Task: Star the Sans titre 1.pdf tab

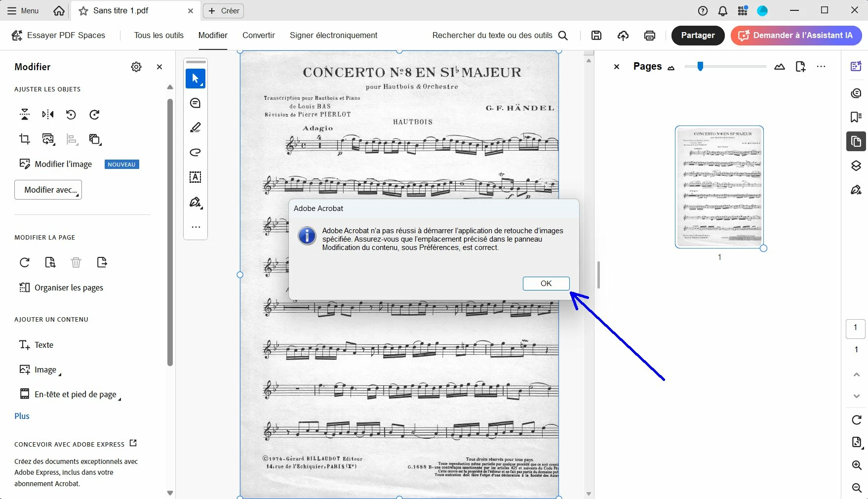Action: 83,11
